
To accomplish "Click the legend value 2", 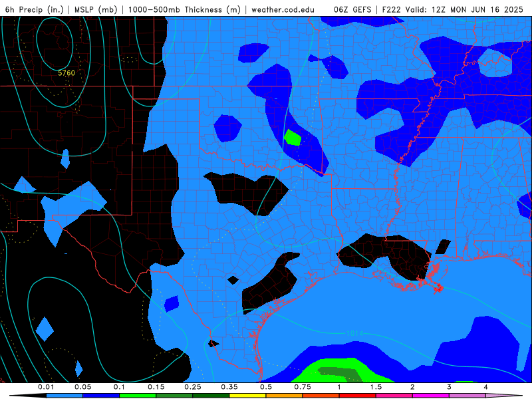I will coord(412,387).
